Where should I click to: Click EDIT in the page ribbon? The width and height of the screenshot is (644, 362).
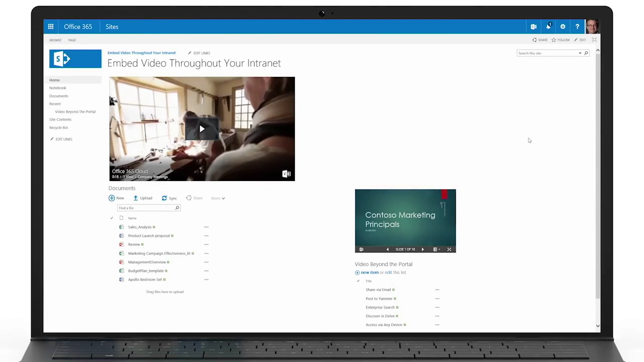pos(580,40)
